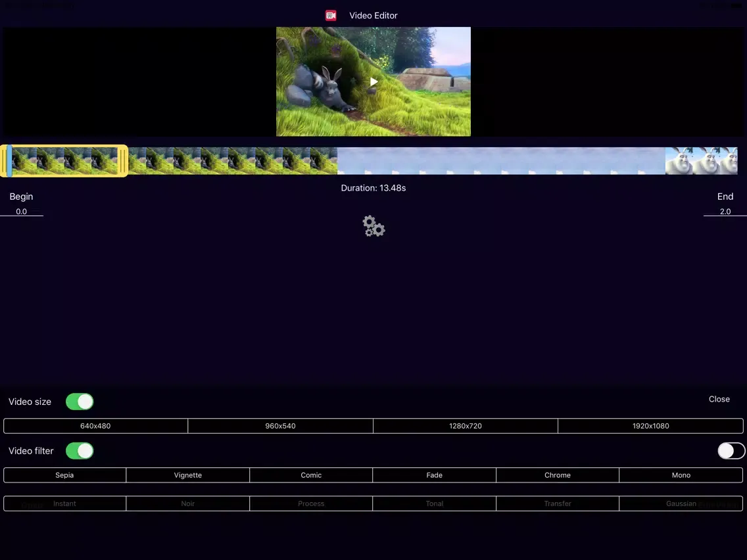Image resolution: width=747 pixels, height=560 pixels.
Task: Choose the Noir filter
Action: (x=187, y=503)
